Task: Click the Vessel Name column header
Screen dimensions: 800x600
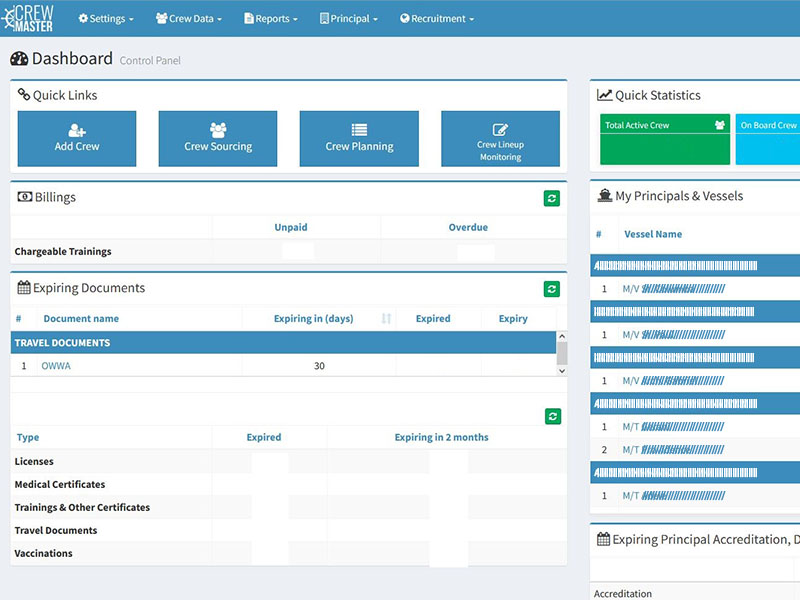Action: pos(653,234)
